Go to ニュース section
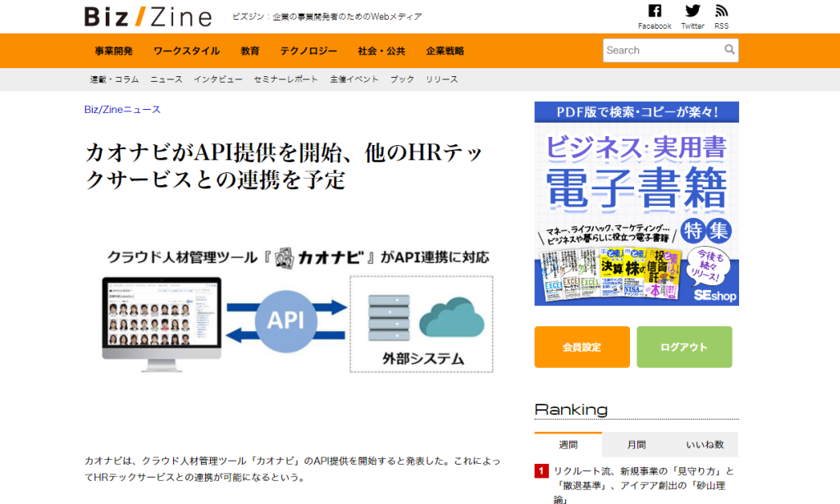Screen dimensions: 840x504 point(166,79)
